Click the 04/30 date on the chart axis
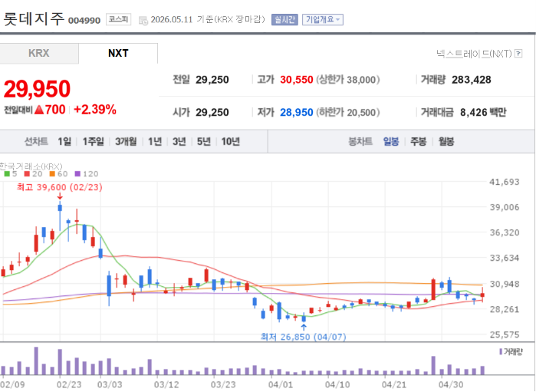 (x=451, y=384)
